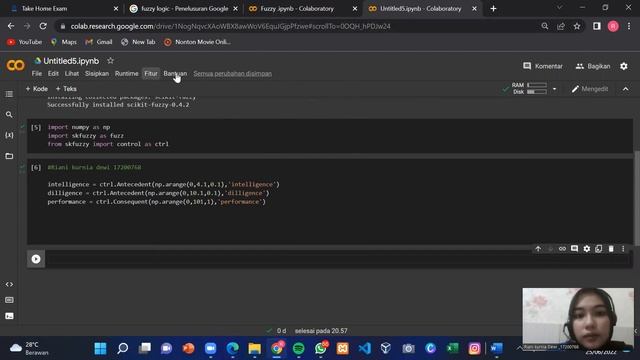Open the command palette icon
The image size is (640, 360).
coord(9,300)
